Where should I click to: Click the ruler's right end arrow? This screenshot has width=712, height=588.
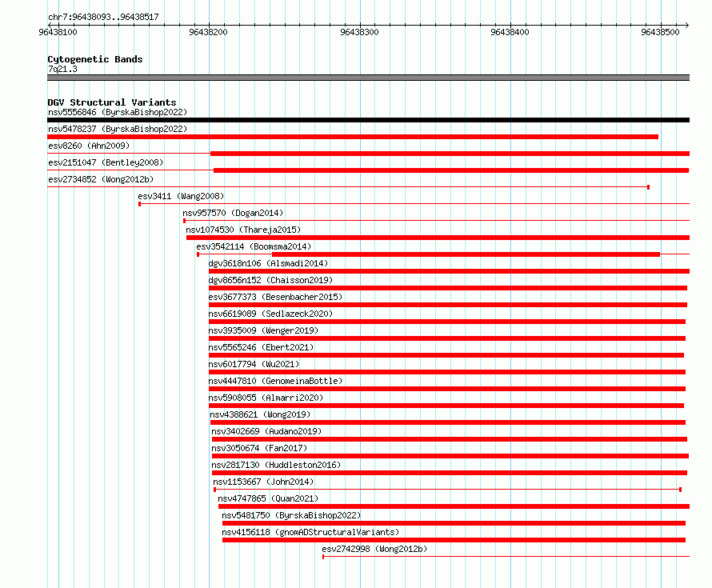coord(687,25)
